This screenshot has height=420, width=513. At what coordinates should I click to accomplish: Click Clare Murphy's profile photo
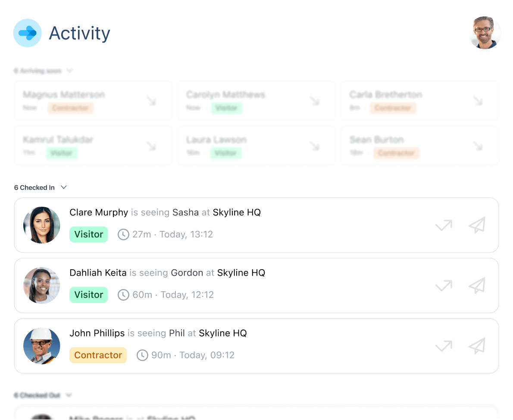click(x=42, y=225)
